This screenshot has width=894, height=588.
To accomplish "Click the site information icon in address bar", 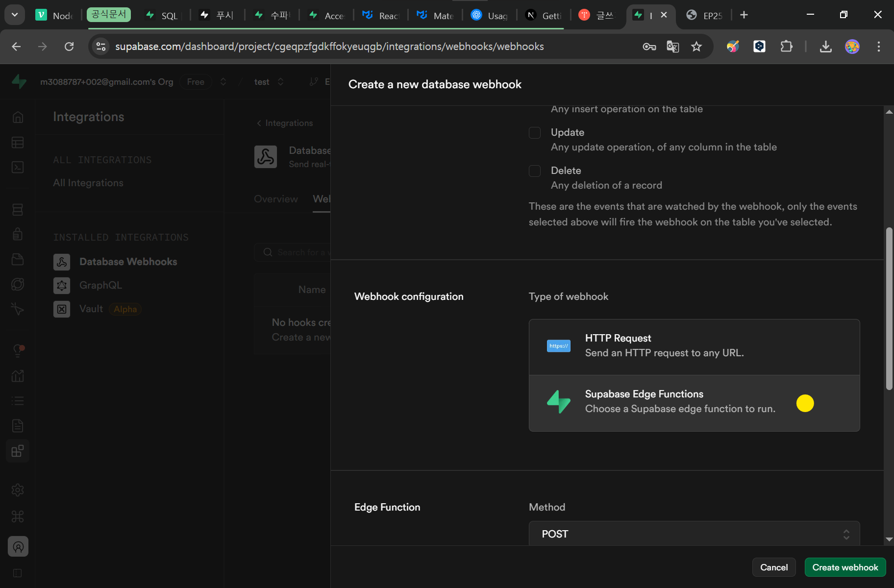I will [101, 47].
